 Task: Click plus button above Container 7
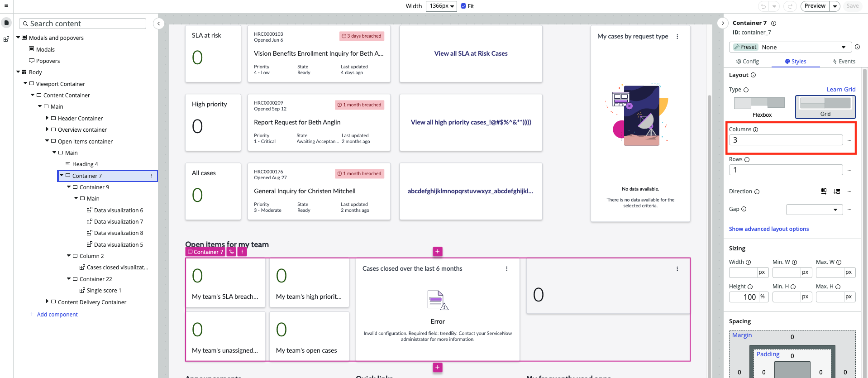[x=438, y=251]
